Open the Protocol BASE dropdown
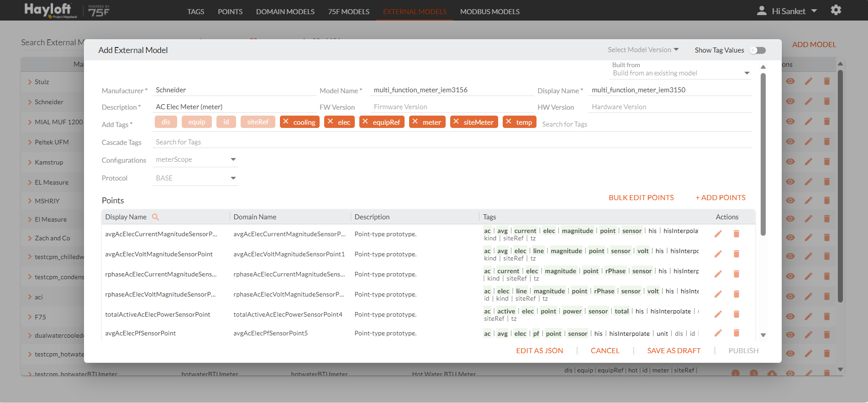868x403 pixels. (x=195, y=178)
